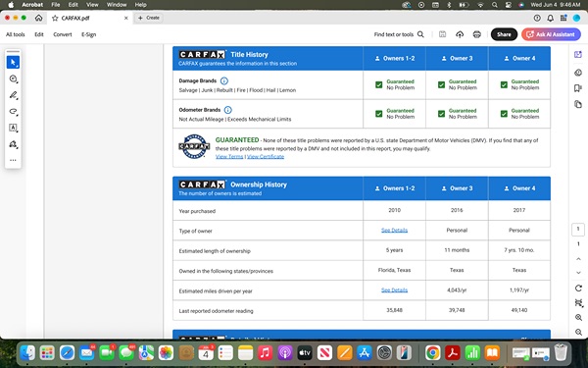Open the Apple menu
588x368 pixels.
click(11, 5)
